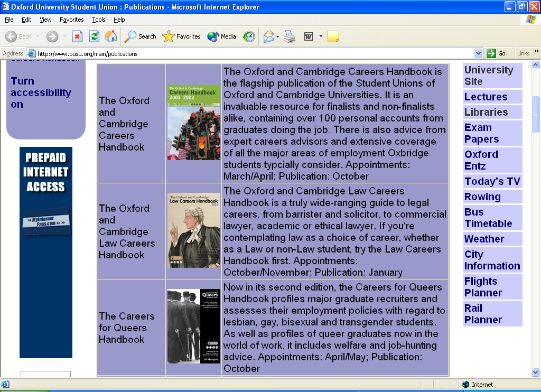Expand the Links toolbar chevron

pos(537,51)
